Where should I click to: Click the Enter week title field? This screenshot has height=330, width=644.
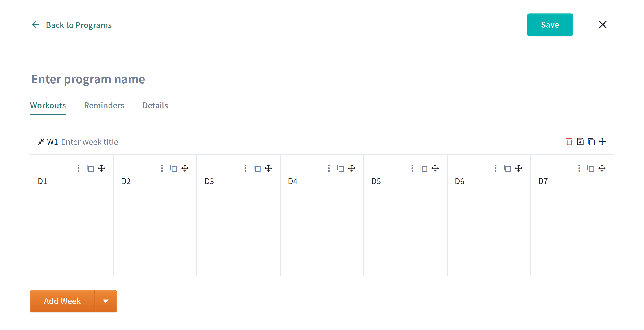click(x=90, y=142)
